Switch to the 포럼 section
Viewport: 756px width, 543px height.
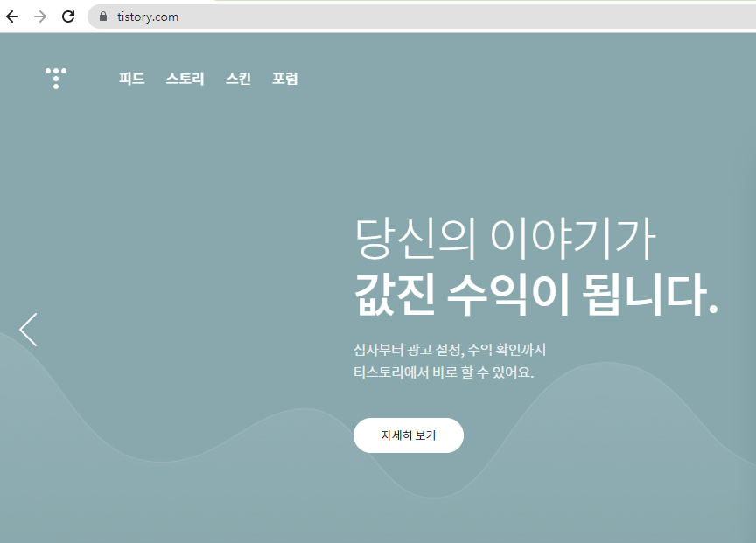coord(284,79)
